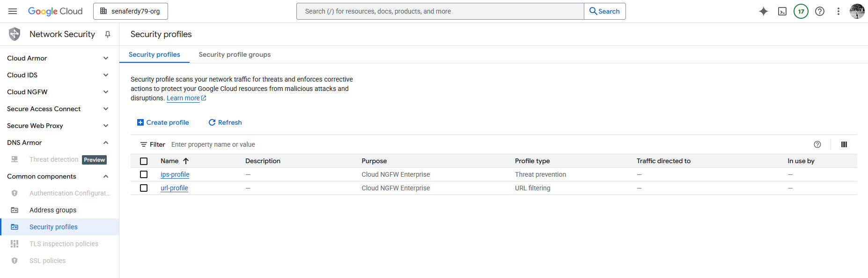
Task: Check the url-profile row checkbox
Action: (x=144, y=188)
